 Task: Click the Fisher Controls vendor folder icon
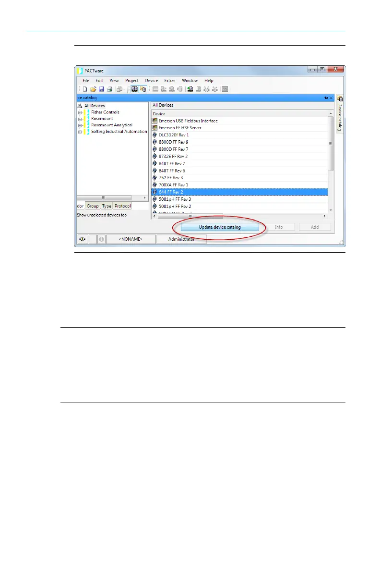click(x=87, y=112)
